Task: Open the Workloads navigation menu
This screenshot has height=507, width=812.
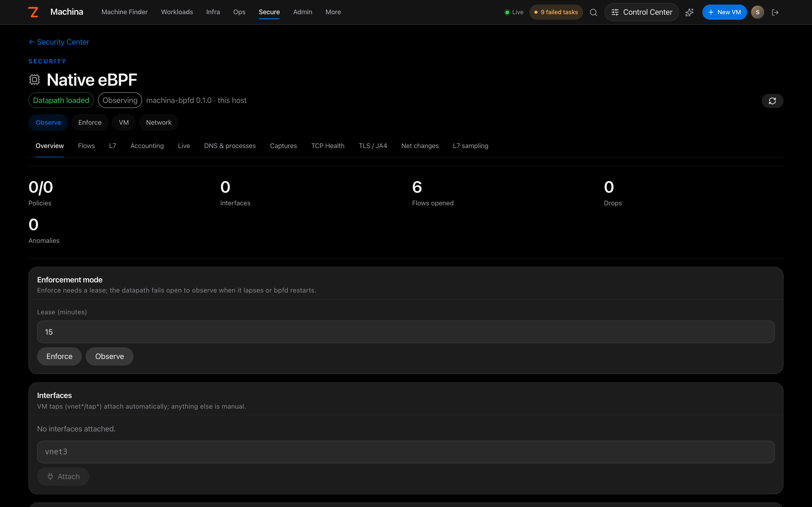Action: (177, 12)
